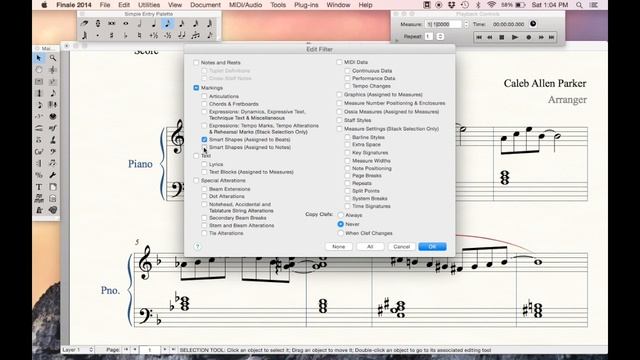The height and width of the screenshot is (360, 640).
Task: Expand Playback Controls disclosure triangle
Action: pos(397,40)
